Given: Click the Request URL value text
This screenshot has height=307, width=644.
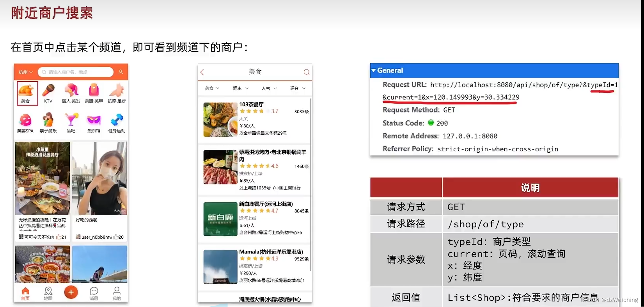Looking at the screenshot, I should (x=500, y=91).
